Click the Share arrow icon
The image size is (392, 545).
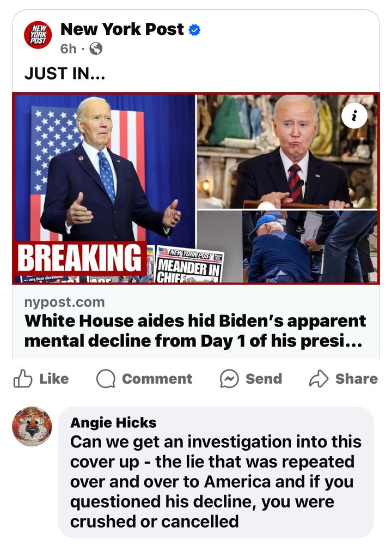coord(318,379)
